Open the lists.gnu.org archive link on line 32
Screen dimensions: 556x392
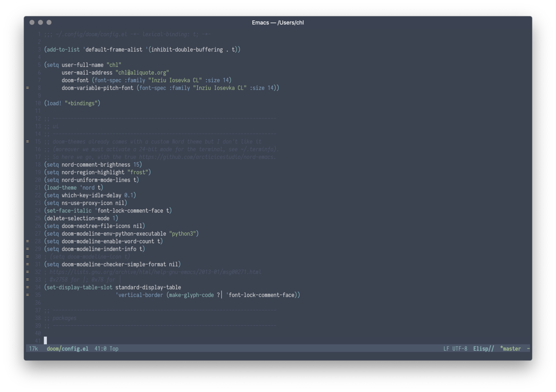coord(156,272)
